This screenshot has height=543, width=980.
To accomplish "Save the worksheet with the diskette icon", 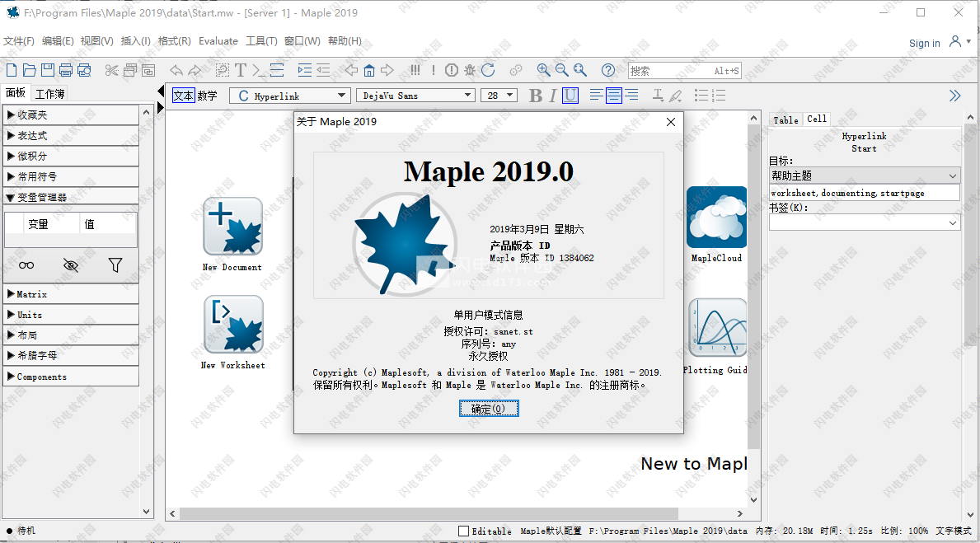I will 48,70.
